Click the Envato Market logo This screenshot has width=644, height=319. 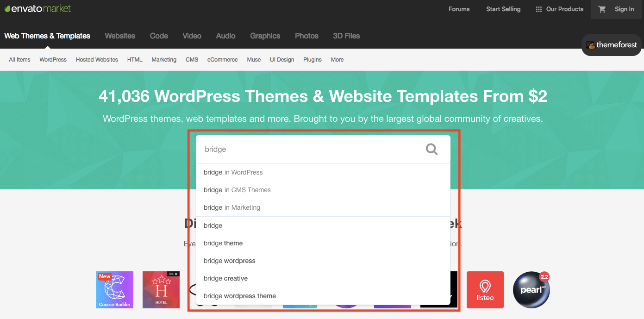[x=38, y=9]
